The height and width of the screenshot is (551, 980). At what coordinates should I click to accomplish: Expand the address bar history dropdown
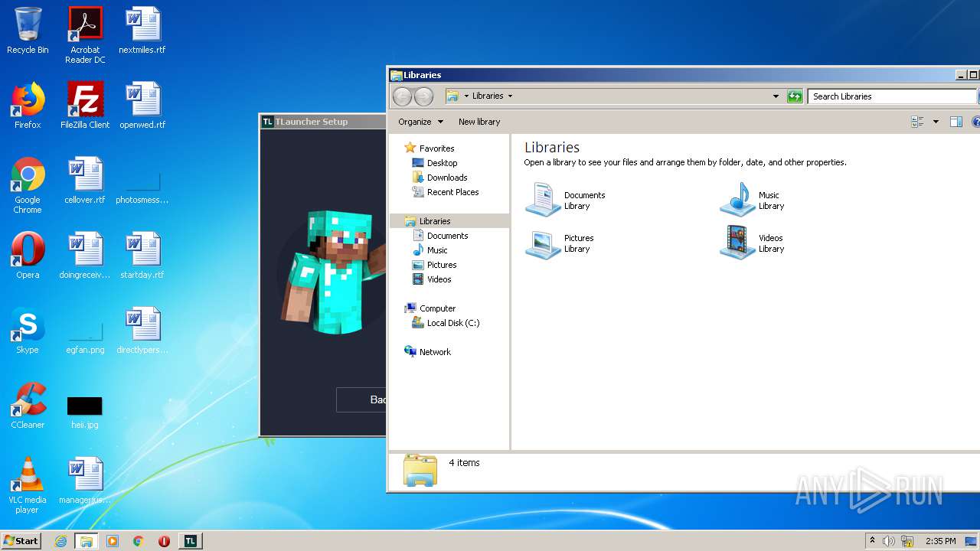pos(776,96)
